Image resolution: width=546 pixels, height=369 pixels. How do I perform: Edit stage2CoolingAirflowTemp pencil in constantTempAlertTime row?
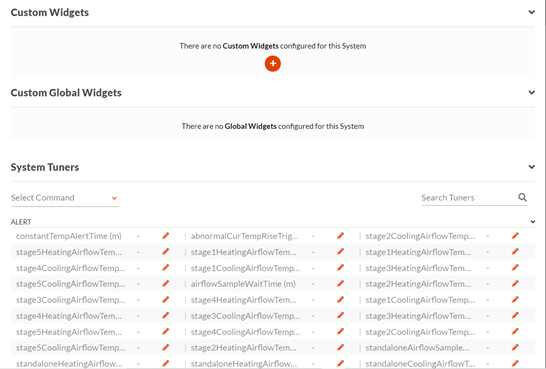515,236
